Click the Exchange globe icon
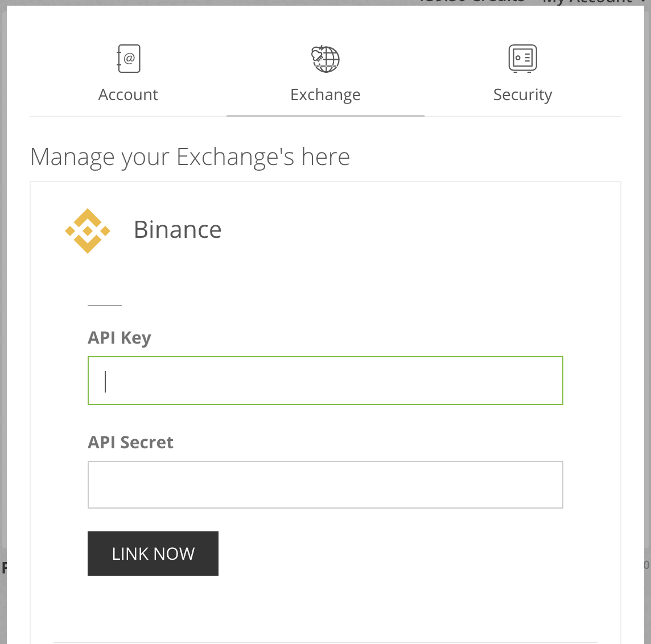Viewport: 651px width, 644px height. [x=325, y=59]
